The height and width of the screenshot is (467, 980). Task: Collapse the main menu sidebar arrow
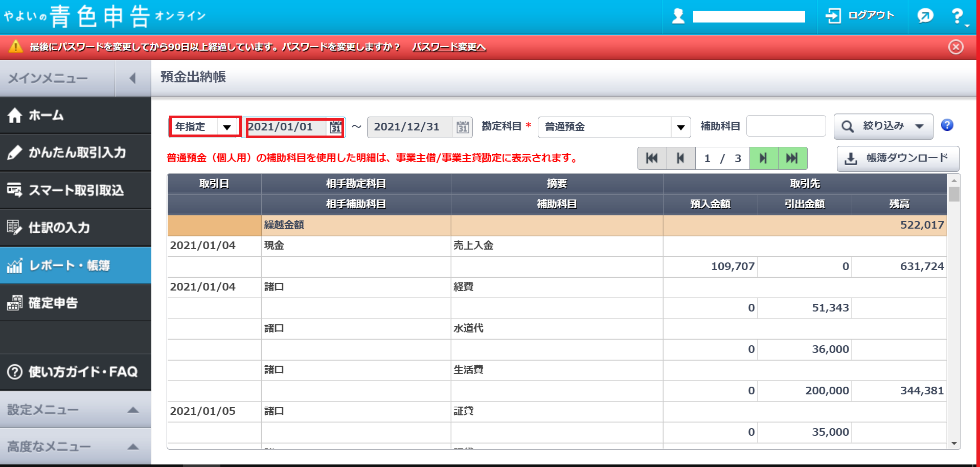[x=132, y=78]
